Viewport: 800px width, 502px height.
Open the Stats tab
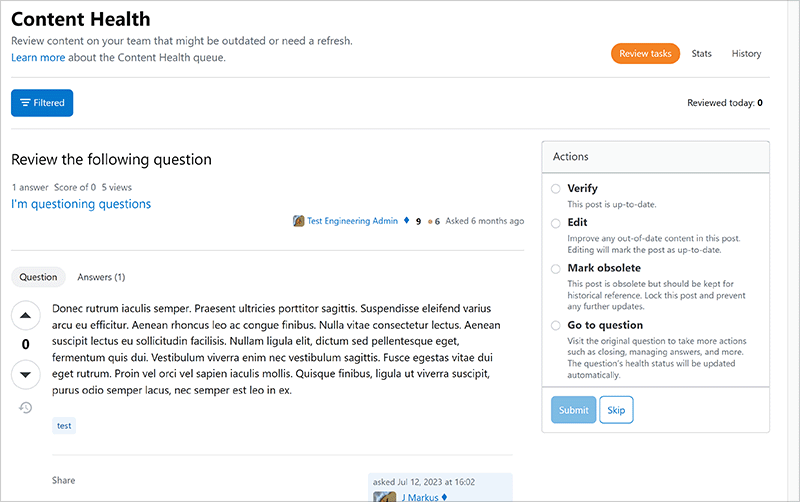(702, 54)
